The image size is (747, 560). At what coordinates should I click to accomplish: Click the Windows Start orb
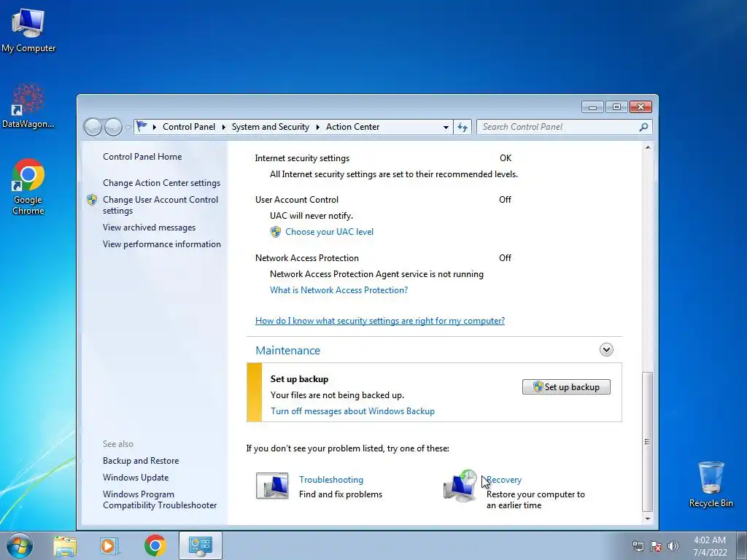point(20,545)
